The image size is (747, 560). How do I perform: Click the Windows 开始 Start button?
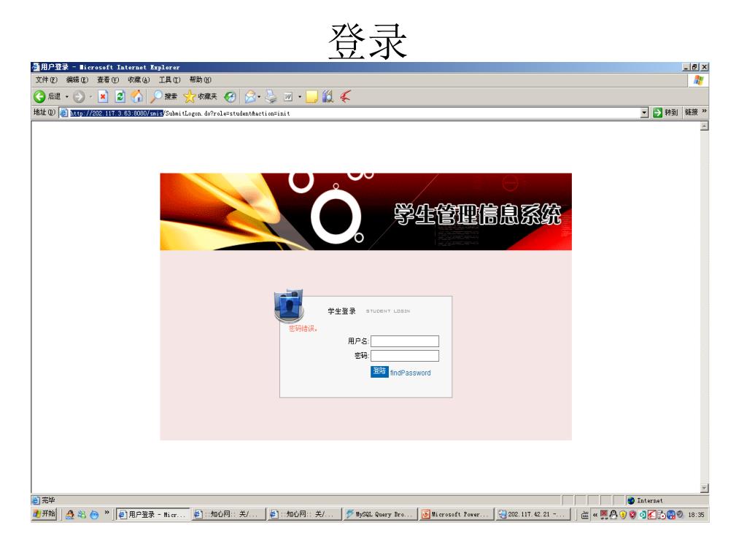(x=44, y=514)
